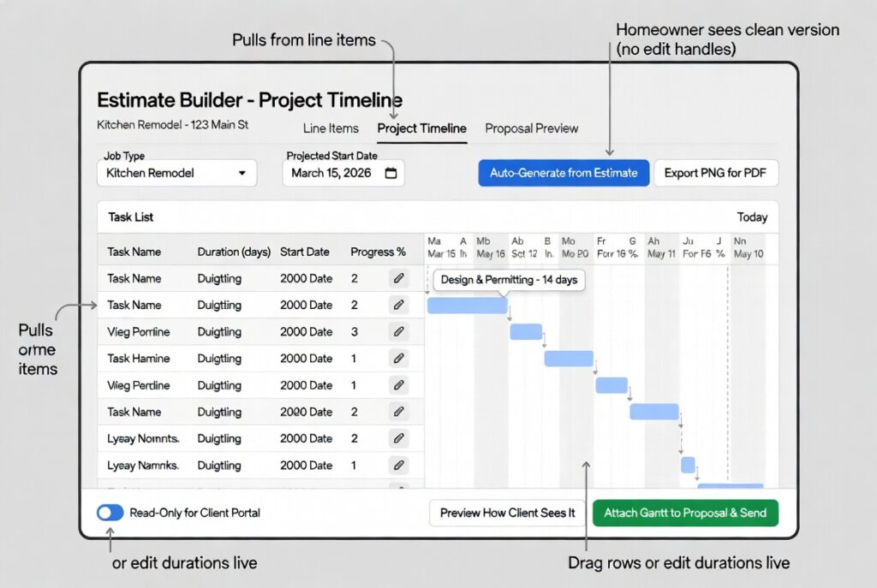Click Preview How Client Sees It
Screen dimensions: 877x588
point(507,512)
